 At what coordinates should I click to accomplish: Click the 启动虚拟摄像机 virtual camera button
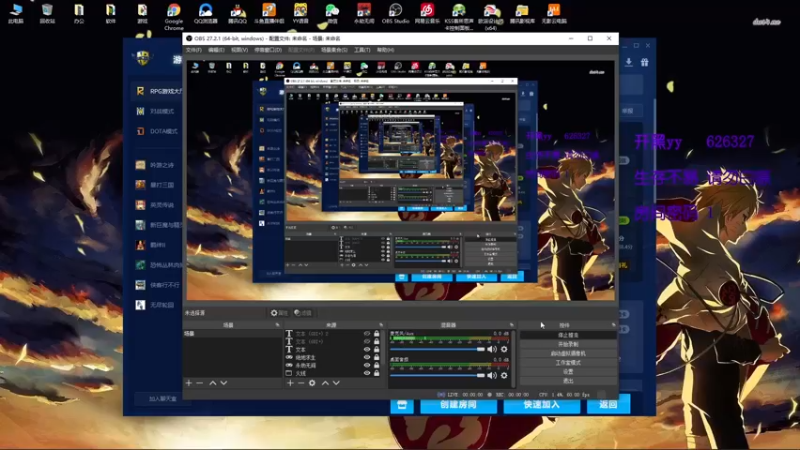[568, 354]
